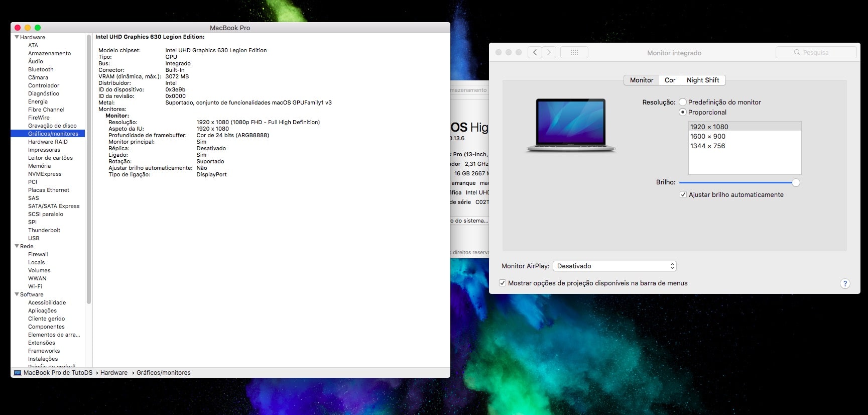The height and width of the screenshot is (415, 868).
Task: Adjust the Brilho brightness slider
Action: (796, 182)
